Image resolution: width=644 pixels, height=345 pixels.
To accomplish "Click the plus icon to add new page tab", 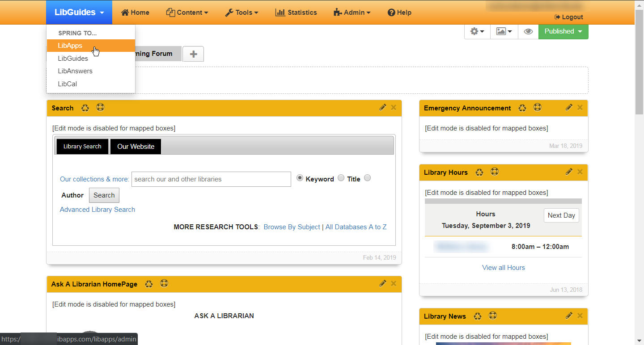I will tap(193, 54).
